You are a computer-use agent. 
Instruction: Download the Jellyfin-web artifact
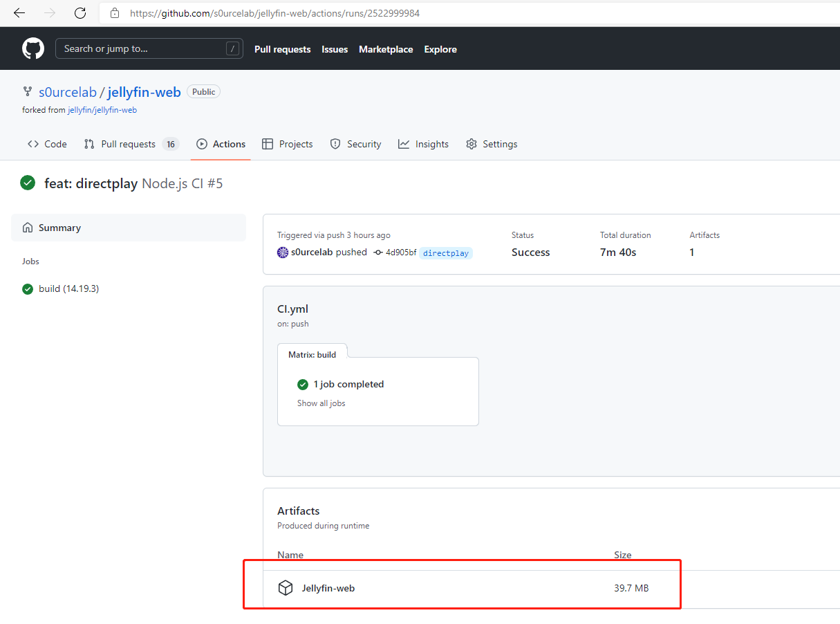click(328, 588)
